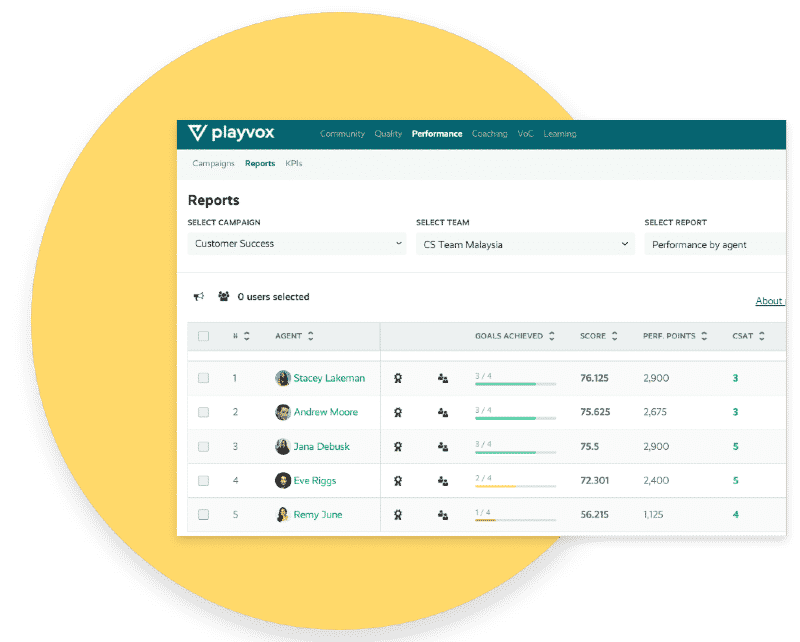The image size is (800, 642).
Task: Check the box for Eve Riggs
Action: point(204,481)
